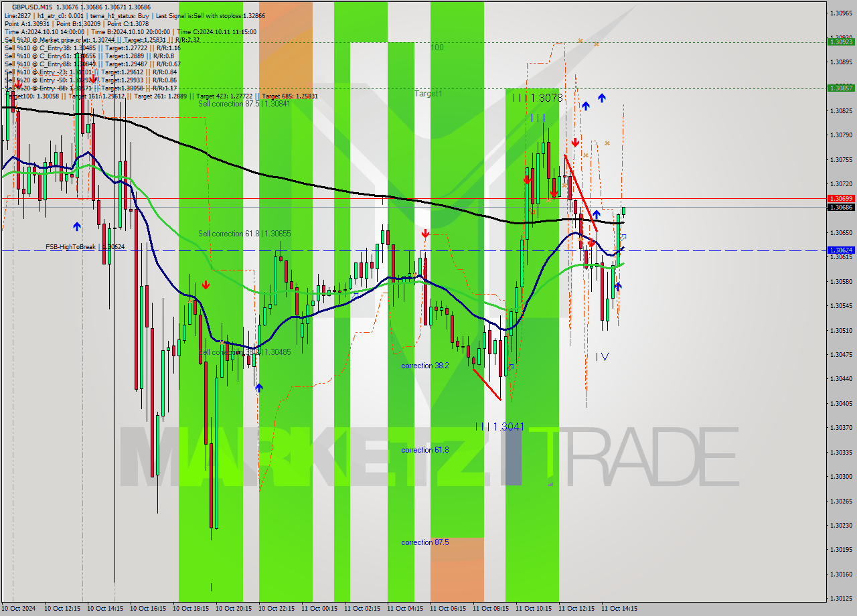Click the GBPUSD,M15 symbol title text
This screenshot has width=857, height=616.
coord(32,6)
